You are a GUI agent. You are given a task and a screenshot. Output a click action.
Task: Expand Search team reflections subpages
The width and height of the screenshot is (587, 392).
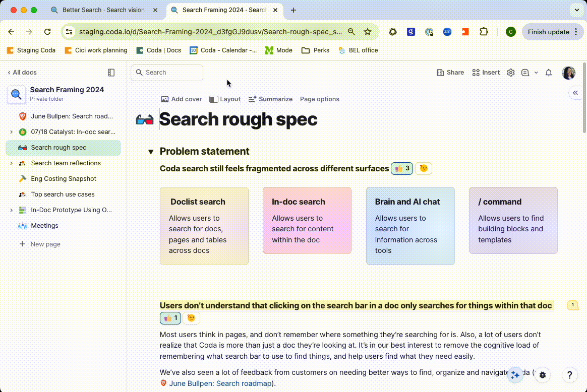[x=11, y=163]
